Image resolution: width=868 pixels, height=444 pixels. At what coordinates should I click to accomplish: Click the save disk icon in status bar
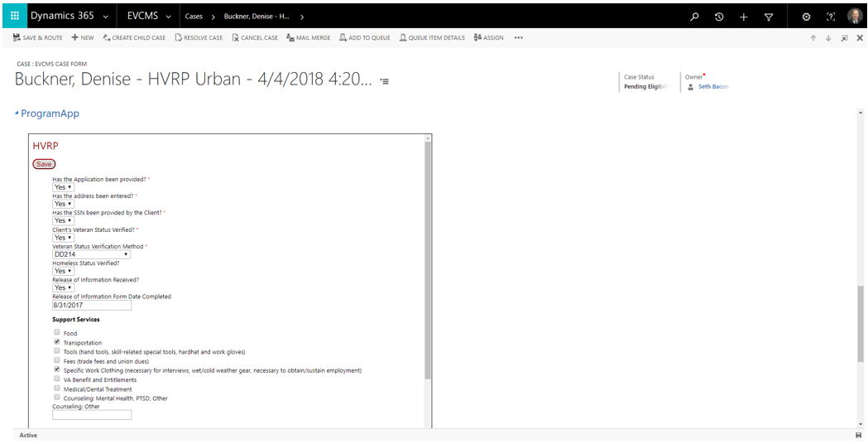pos(858,435)
